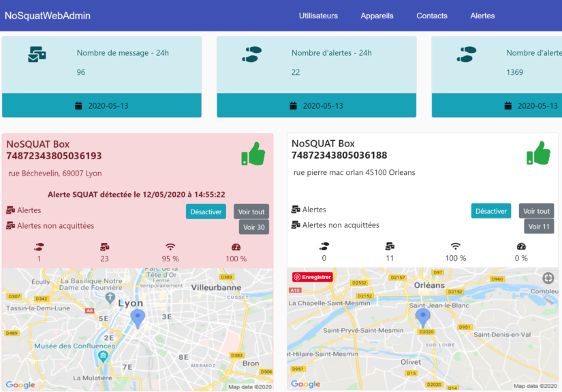Click Voir 11 on the Orleans box
This screenshot has width=562, height=392.
pos(539,227)
